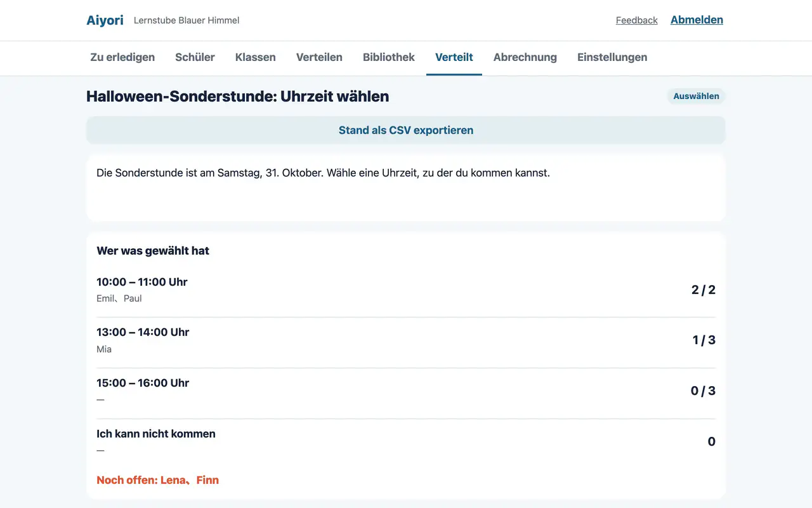Go to the Einstellungen tab
Screen dimensions: 812x508
(x=612, y=57)
